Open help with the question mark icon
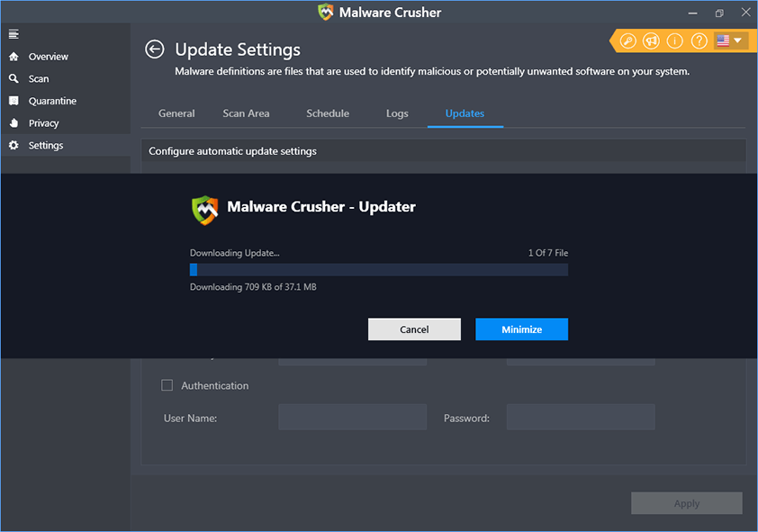758x532 pixels. pos(699,41)
